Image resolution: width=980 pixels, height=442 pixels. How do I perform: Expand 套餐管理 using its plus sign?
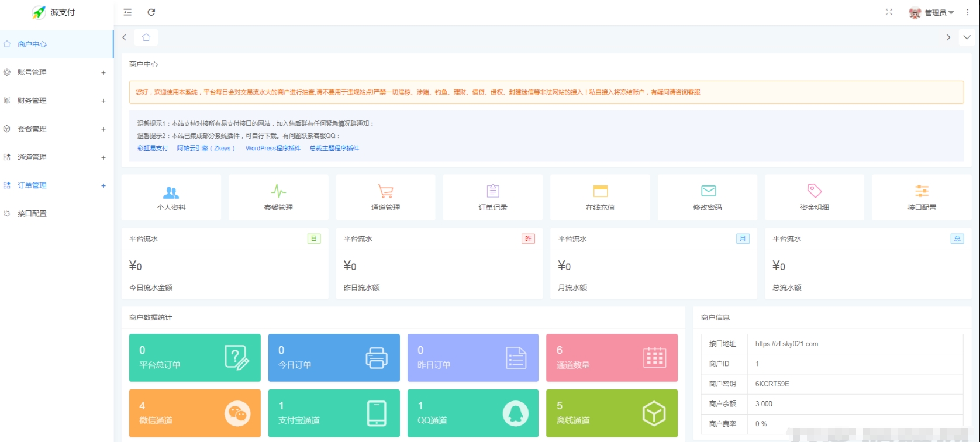(103, 129)
